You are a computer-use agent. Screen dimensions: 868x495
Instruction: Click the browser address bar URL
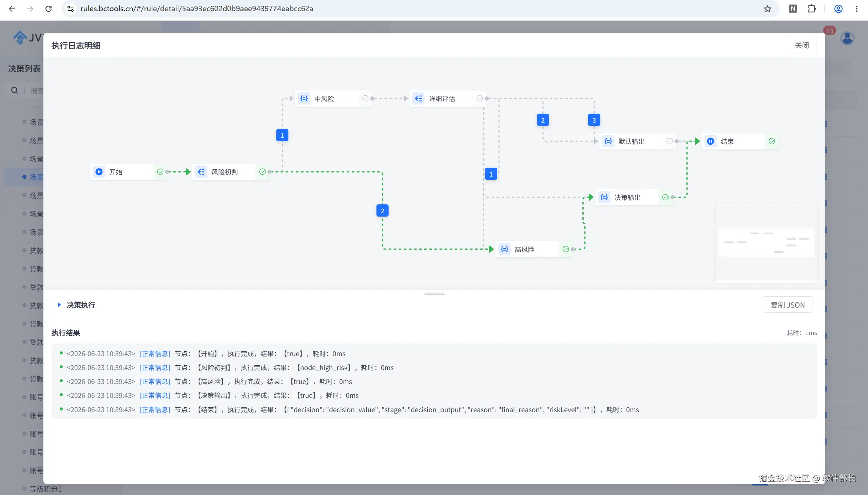coord(197,9)
